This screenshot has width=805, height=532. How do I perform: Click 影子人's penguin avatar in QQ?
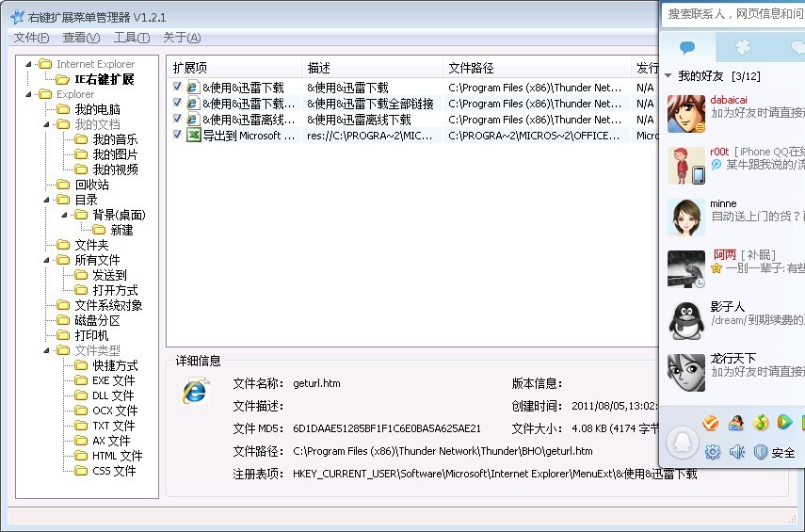click(686, 321)
